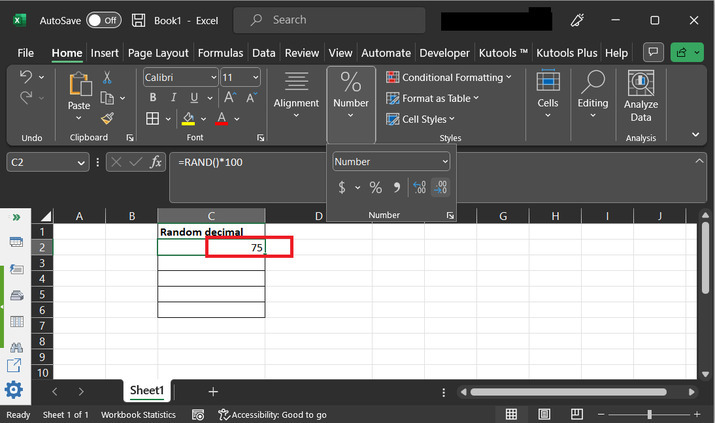Click Workbook Statistics in status bar
The image size is (715, 423).
[138, 414]
